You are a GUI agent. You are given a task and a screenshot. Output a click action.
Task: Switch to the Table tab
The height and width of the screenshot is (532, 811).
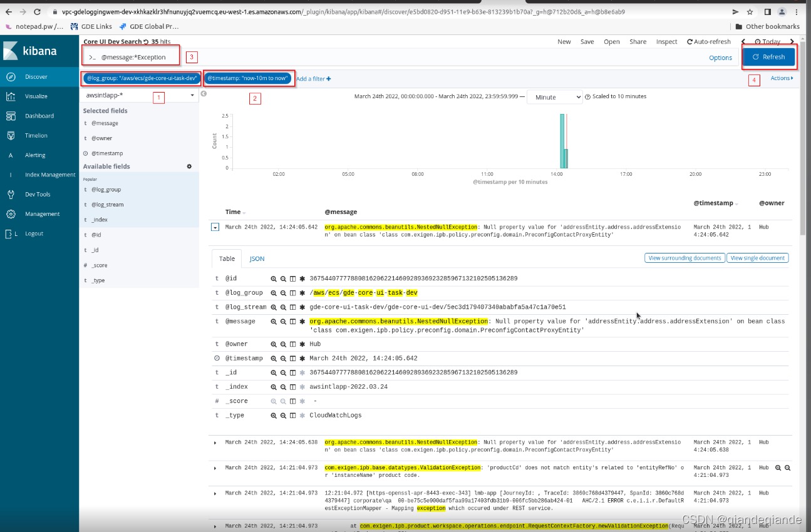coord(227,258)
